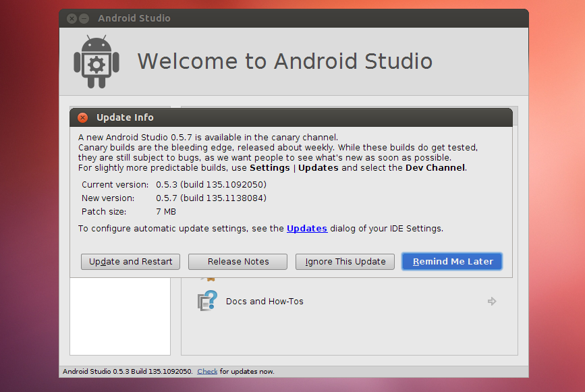This screenshot has width=585, height=392.
Task: Follow the Updates settings link
Action: (x=307, y=228)
